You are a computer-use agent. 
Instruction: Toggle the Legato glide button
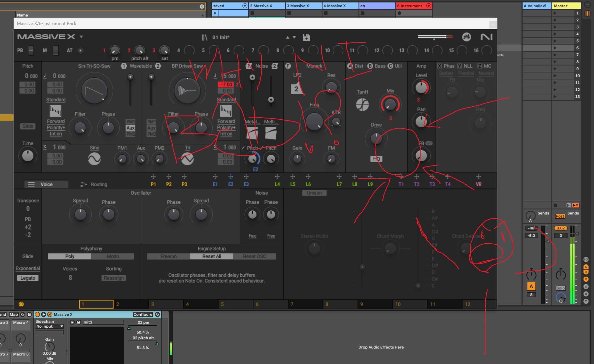click(x=28, y=278)
